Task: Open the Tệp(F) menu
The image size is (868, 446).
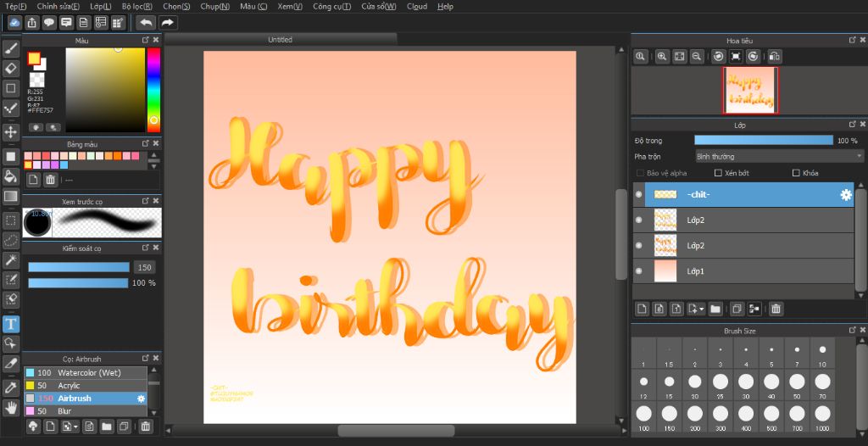Action: click(15, 7)
